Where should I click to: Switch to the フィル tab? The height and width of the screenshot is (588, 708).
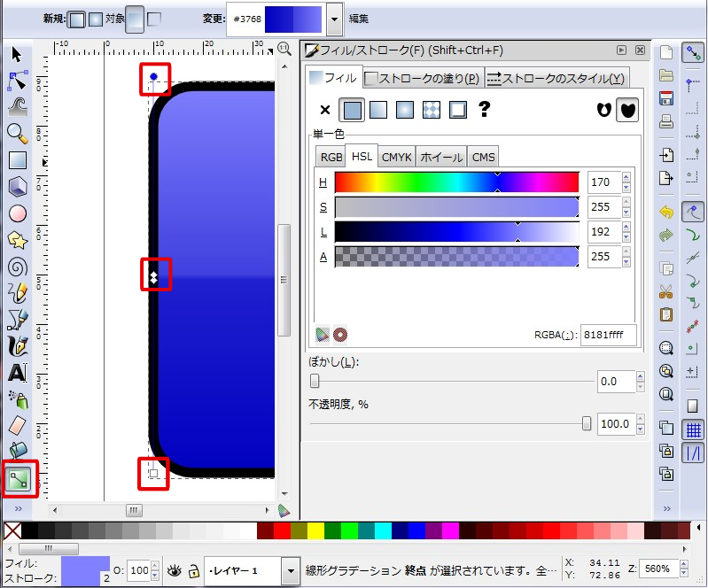click(x=333, y=78)
